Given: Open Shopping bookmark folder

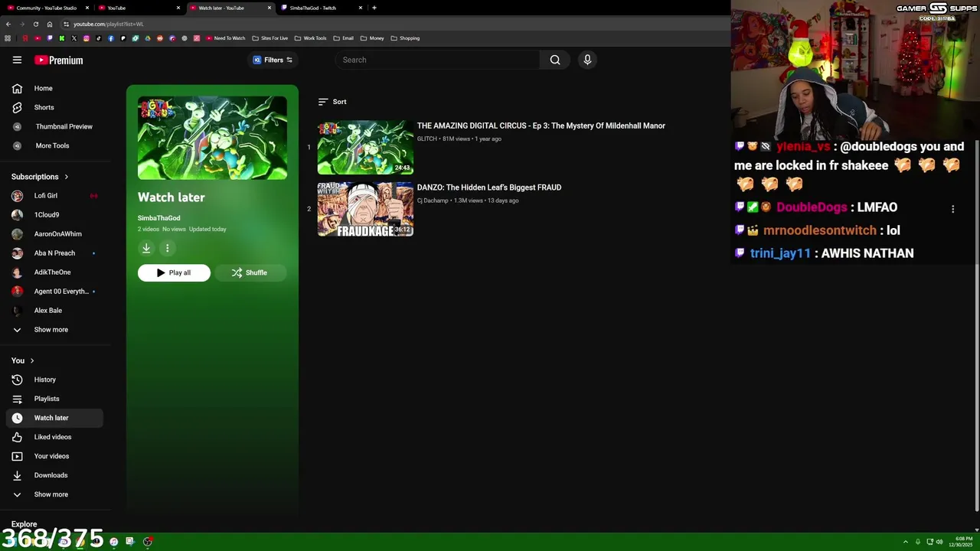Looking at the screenshot, I should coord(405,38).
